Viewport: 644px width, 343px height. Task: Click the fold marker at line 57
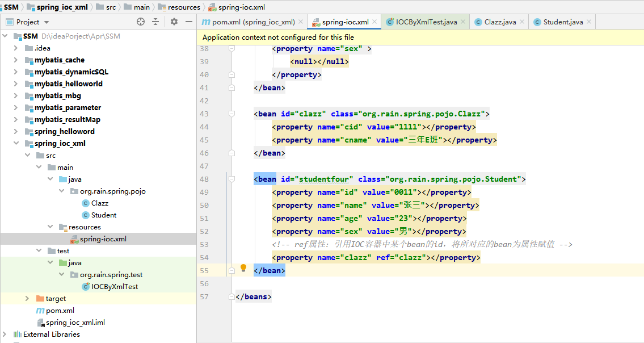(231, 296)
